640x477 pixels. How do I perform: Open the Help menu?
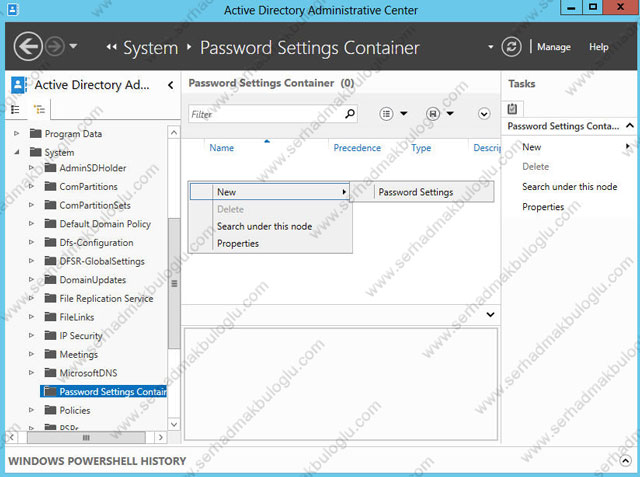tap(598, 47)
